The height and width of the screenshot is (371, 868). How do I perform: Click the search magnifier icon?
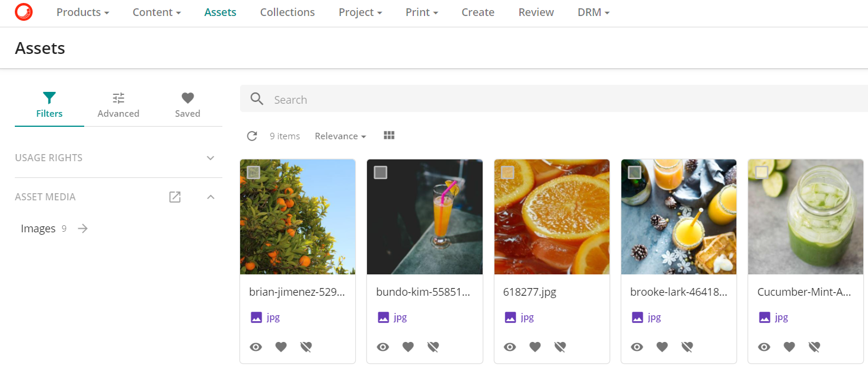(x=256, y=99)
